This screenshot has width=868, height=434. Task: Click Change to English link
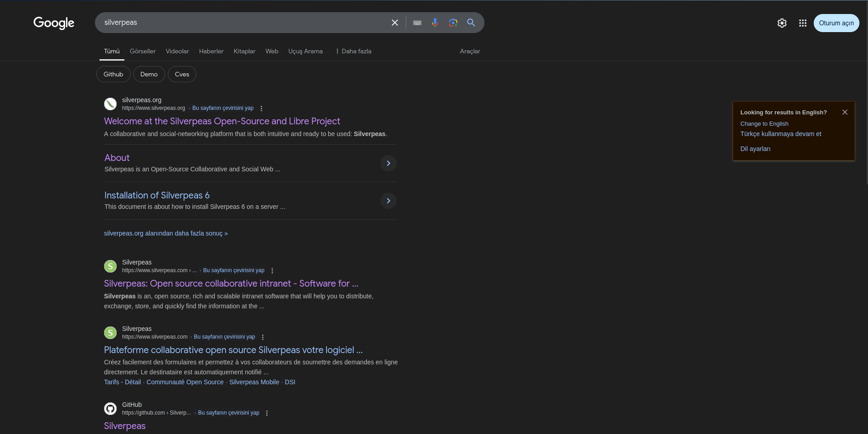click(x=764, y=124)
